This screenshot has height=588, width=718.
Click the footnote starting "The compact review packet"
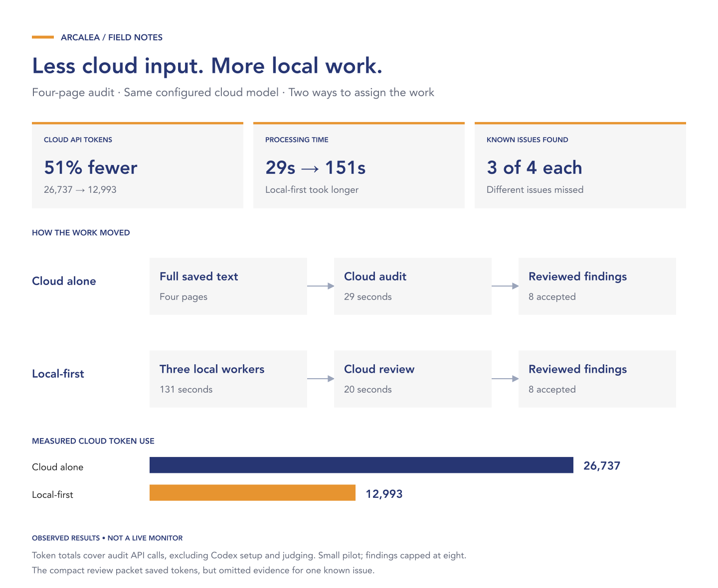203,571
